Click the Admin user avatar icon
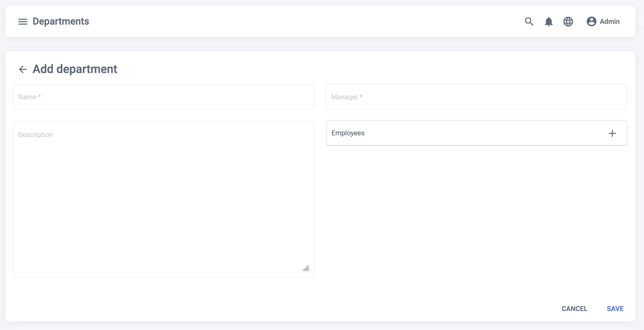This screenshot has width=644, height=330. (x=591, y=21)
